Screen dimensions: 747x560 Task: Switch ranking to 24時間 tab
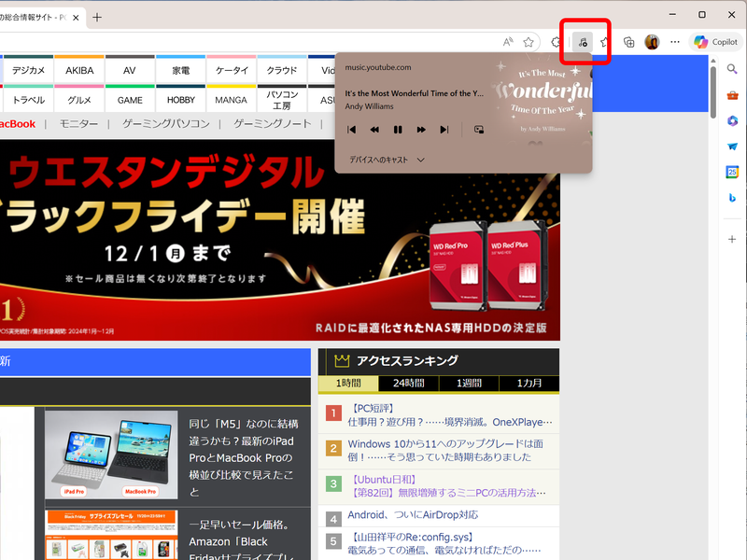click(x=408, y=384)
